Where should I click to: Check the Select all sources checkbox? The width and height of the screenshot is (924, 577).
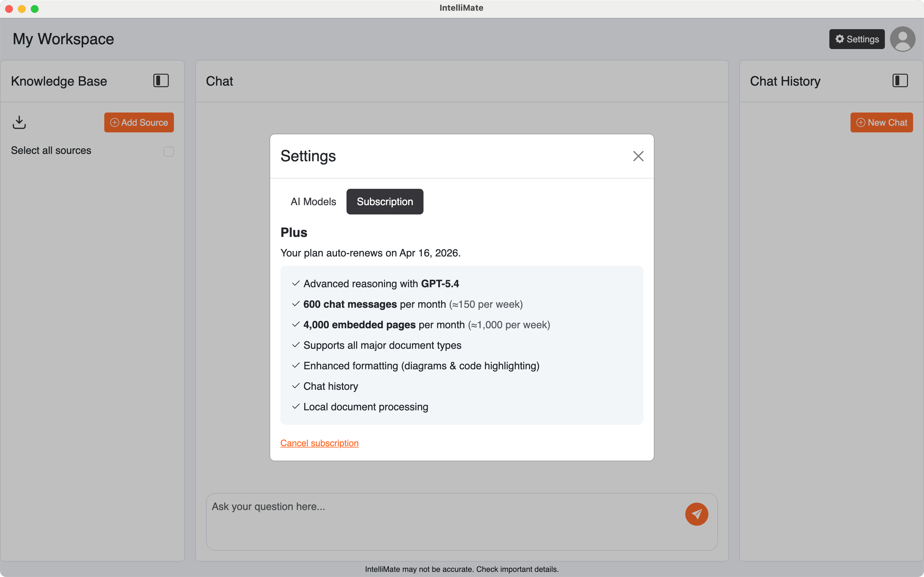168,152
